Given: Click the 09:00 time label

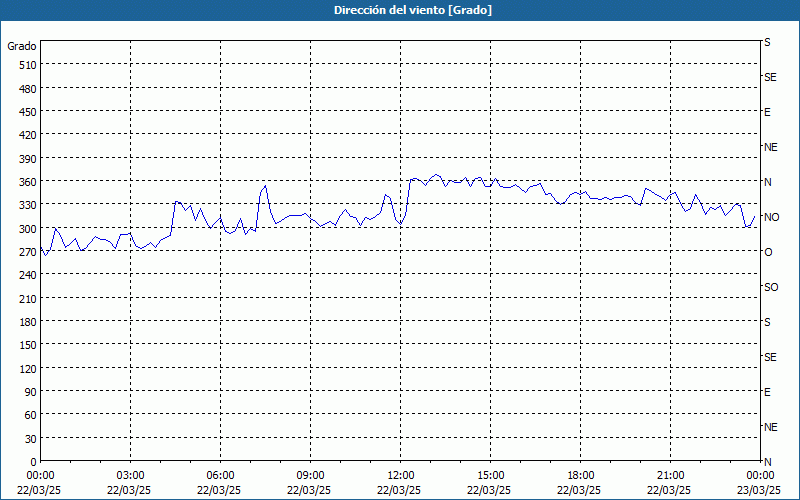Looking at the screenshot, I should point(310,475).
